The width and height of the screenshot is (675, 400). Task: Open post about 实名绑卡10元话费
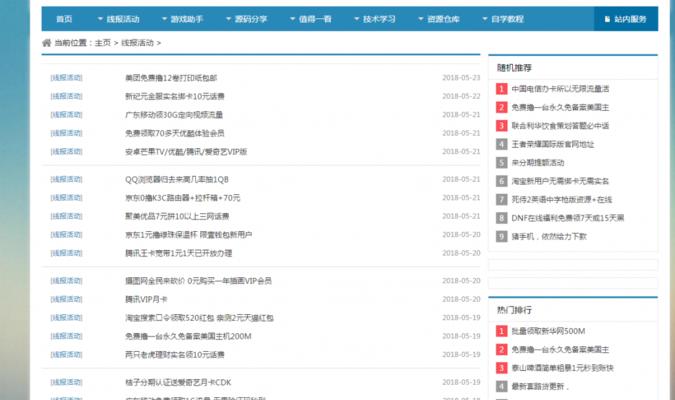(175, 96)
